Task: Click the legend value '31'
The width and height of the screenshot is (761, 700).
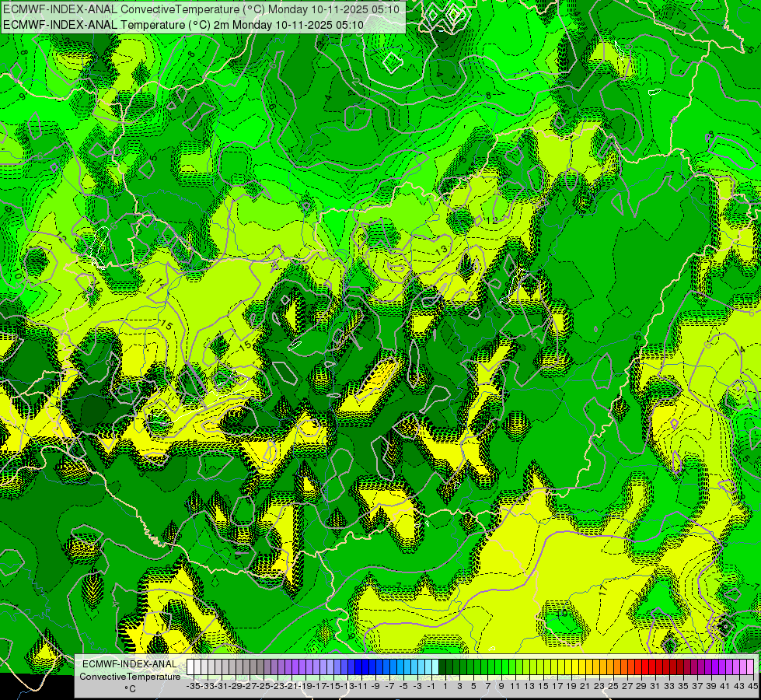Action: [655, 687]
